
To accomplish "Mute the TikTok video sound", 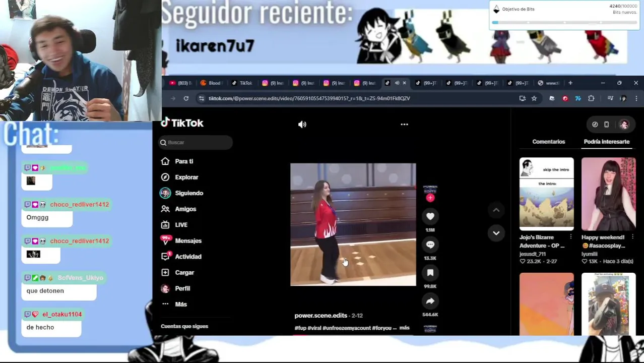I will 302,125.
